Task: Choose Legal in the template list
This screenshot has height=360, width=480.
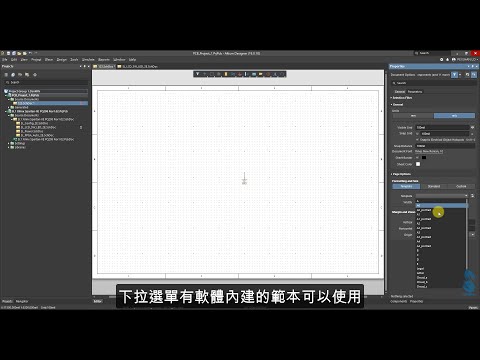Action: 441,269
